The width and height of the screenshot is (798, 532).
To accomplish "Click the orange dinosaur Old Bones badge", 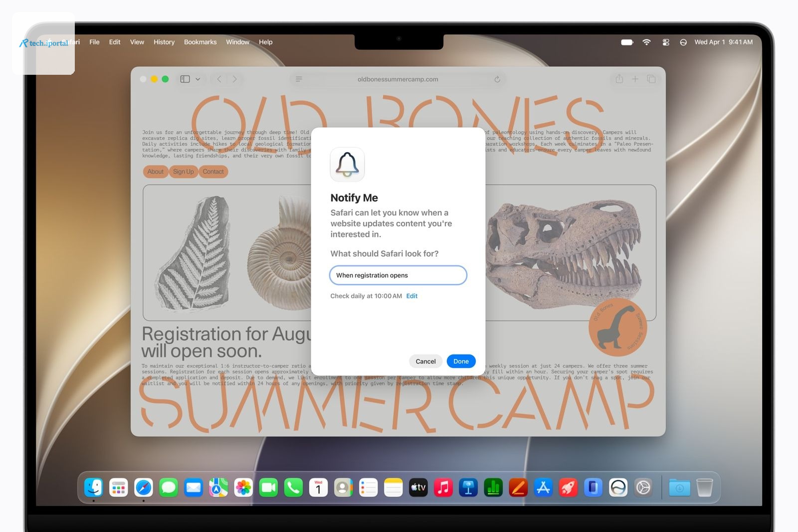I will (x=617, y=327).
